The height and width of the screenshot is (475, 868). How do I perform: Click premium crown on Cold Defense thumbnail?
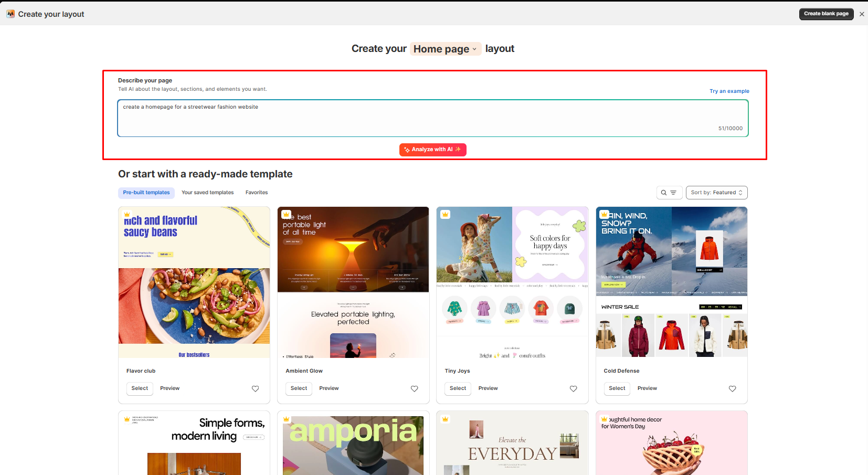coord(605,215)
